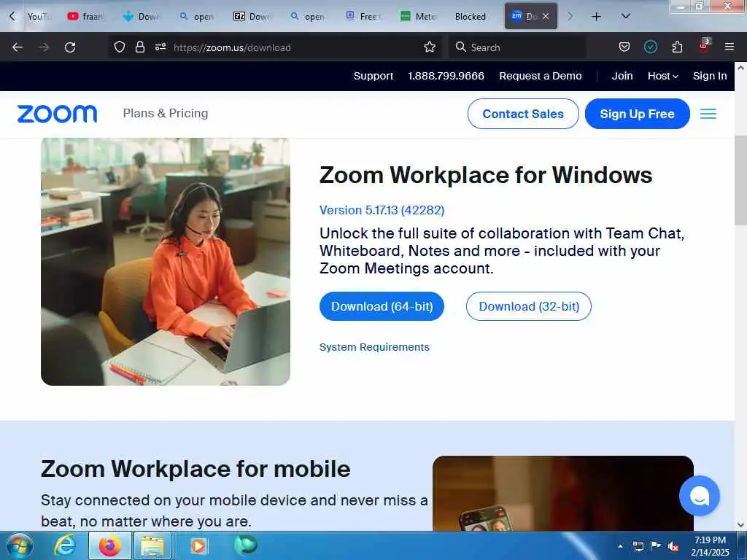Click the mobile app preview image
Image resolution: width=747 pixels, height=560 pixels.
(x=562, y=494)
